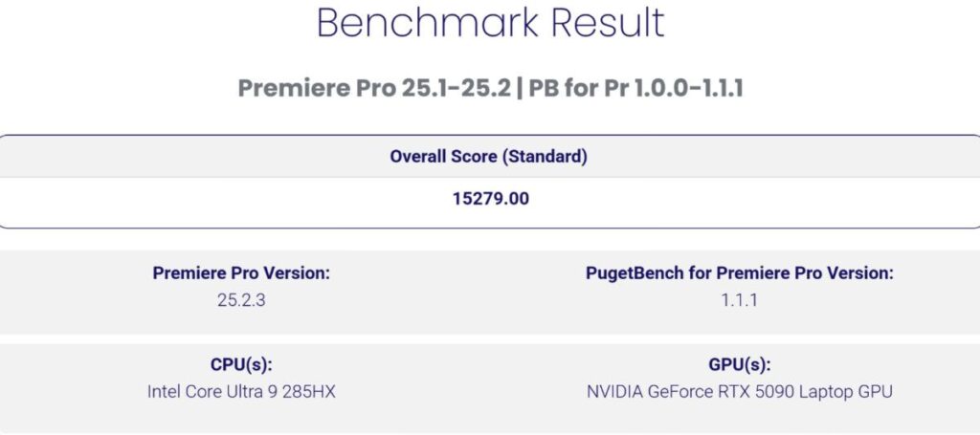Screen dimensions: 980x435
Task: Click the word Benchmark in the title
Action: tap(420, 23)
